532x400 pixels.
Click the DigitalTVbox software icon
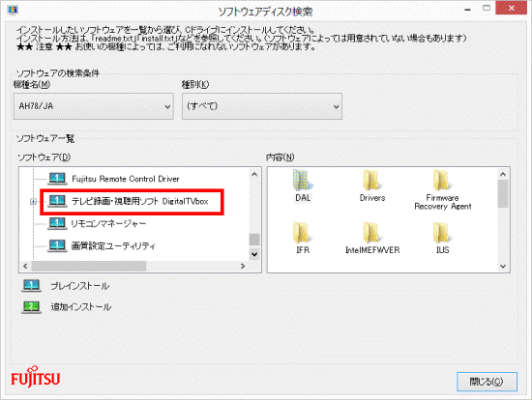click(x=57, y=201)
